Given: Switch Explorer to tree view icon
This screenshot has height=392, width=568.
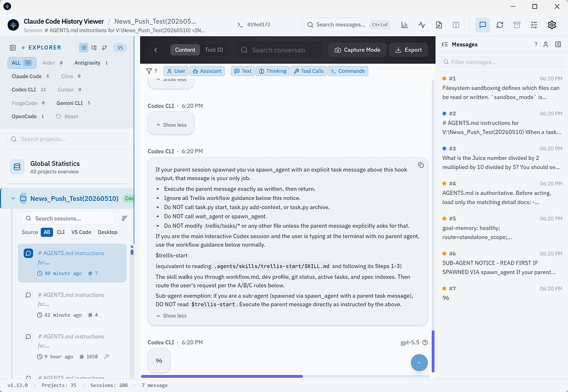Looking at the screenshot, I should pos(94,48).
